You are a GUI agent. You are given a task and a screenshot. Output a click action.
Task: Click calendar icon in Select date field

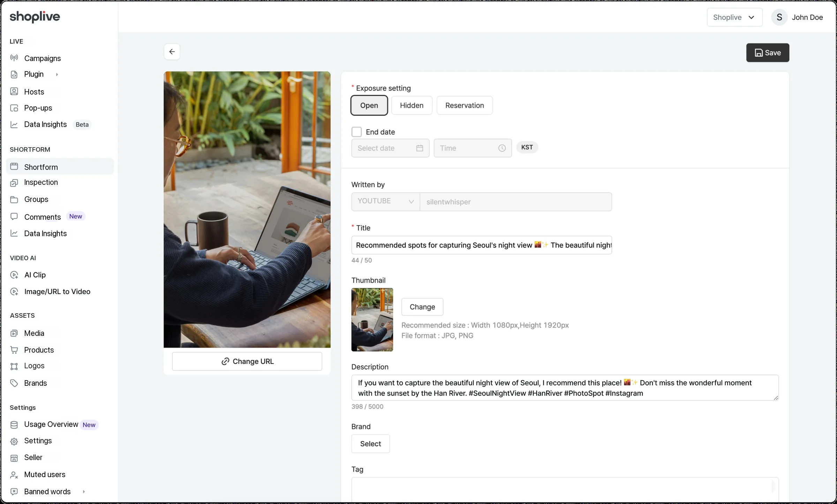pos(420,148)
